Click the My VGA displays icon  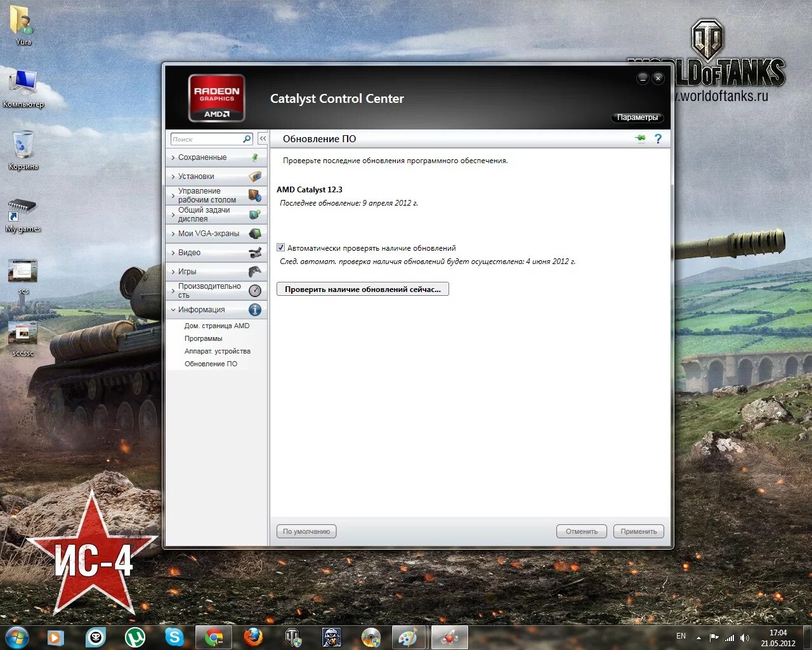pyautogui.click(x=255, y=234)
